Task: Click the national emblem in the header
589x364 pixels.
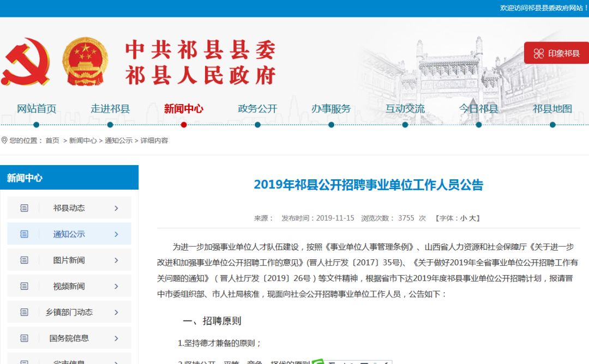Action: [x=85, y=60]
